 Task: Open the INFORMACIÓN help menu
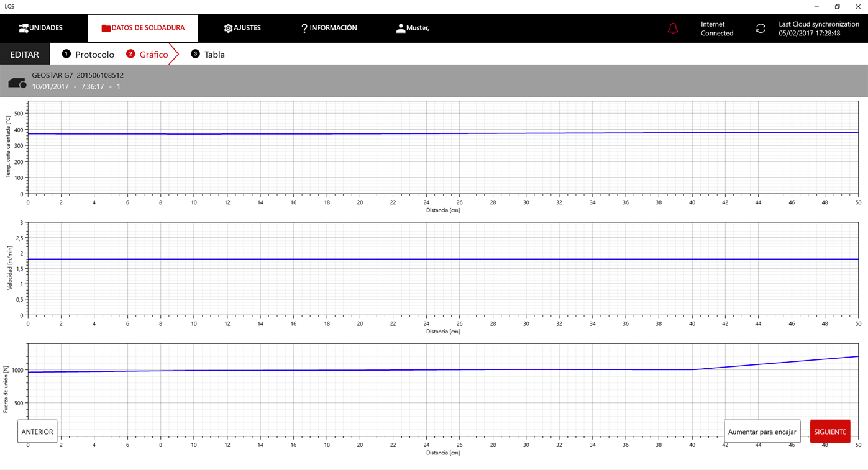click(329, 28)
